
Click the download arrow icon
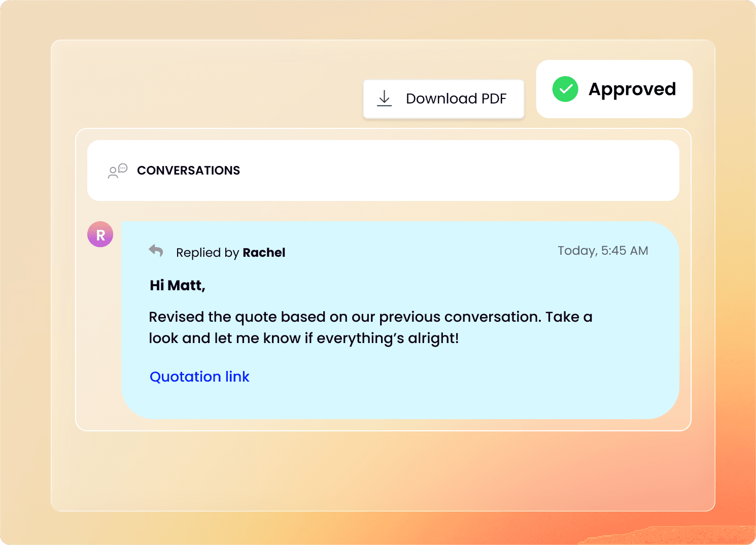pos(385,98)
